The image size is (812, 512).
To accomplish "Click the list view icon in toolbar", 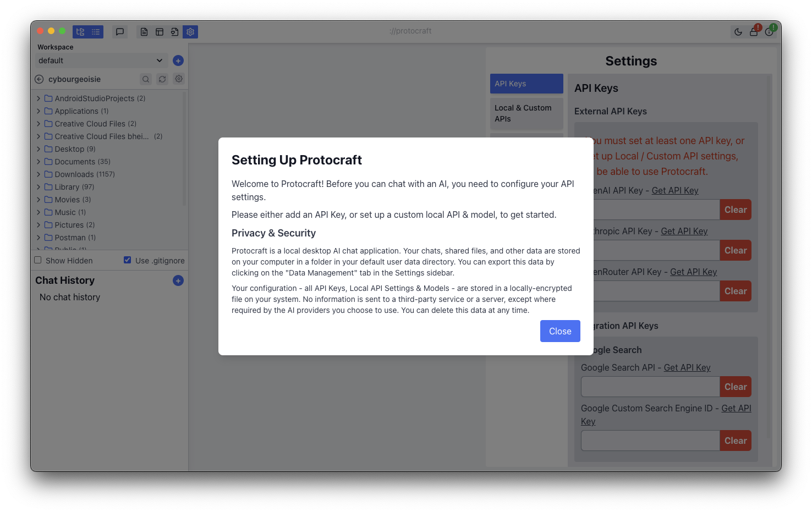I will pyautogui.click(x=96, y=32).
